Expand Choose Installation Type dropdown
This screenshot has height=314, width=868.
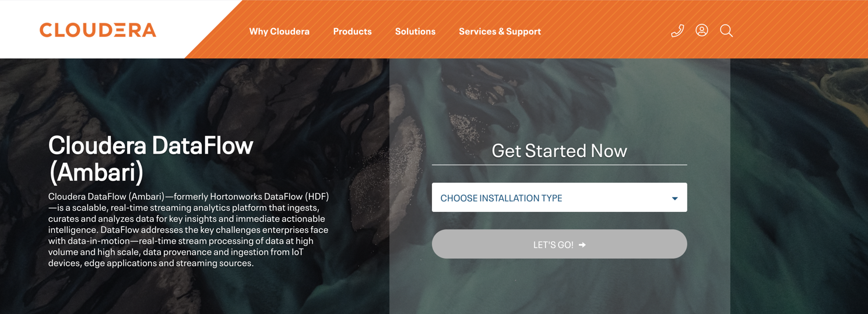559,197
